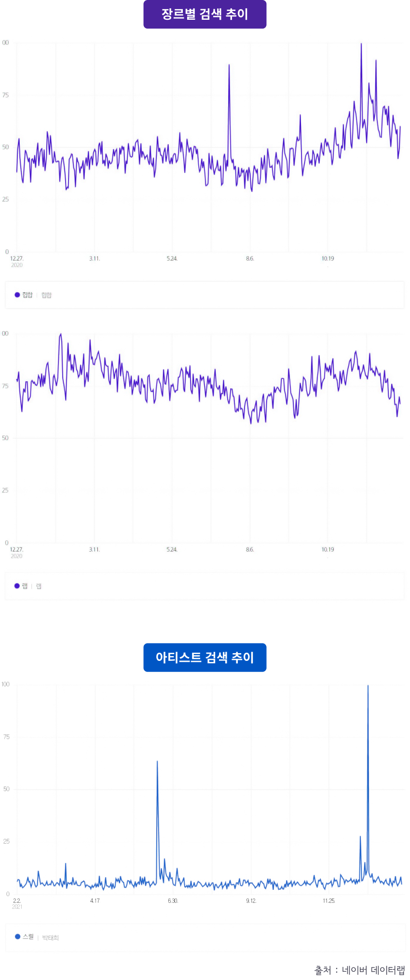
Task: Click the 힙합 legend series name
Action: [x=27, y=295]
